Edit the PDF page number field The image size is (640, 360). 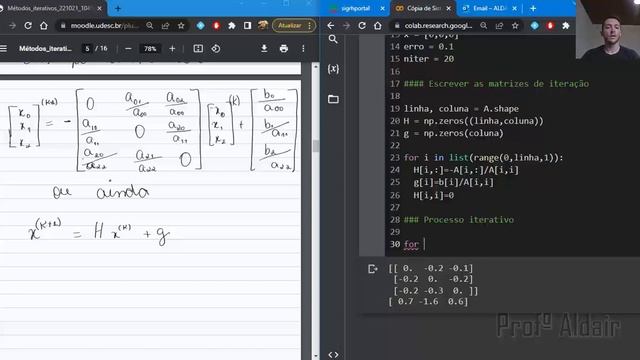[x=87, y=49]
